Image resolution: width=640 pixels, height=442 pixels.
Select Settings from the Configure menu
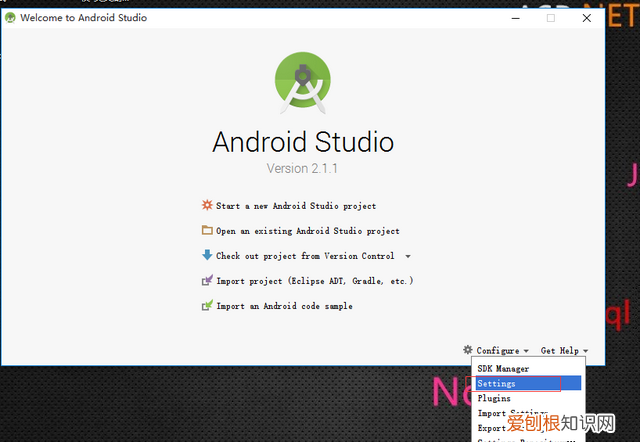497,383
